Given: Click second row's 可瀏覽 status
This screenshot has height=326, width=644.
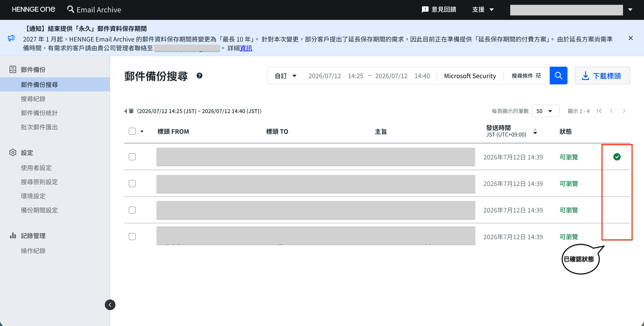Looking at the screenshot, I should pyautogui.click(x=569, y=184).
